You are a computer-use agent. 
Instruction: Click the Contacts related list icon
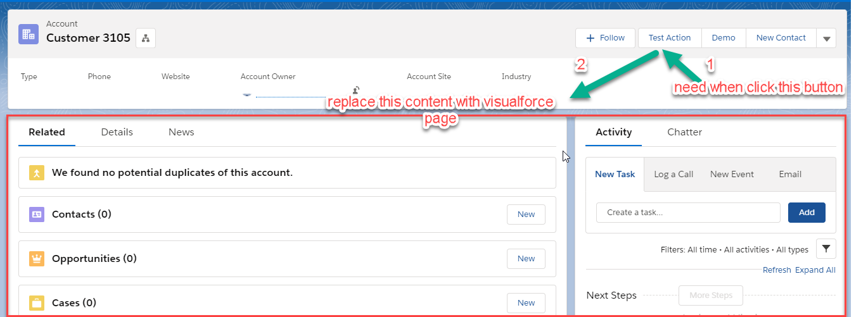[x=37, y=214]
